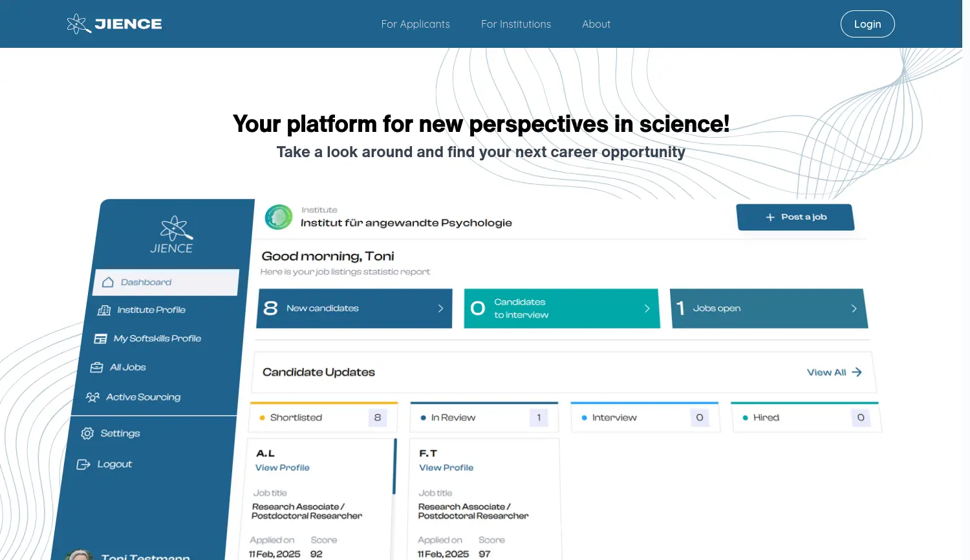Click score 92 in A.L card
970x560 pixels.
tap(316, 554)
